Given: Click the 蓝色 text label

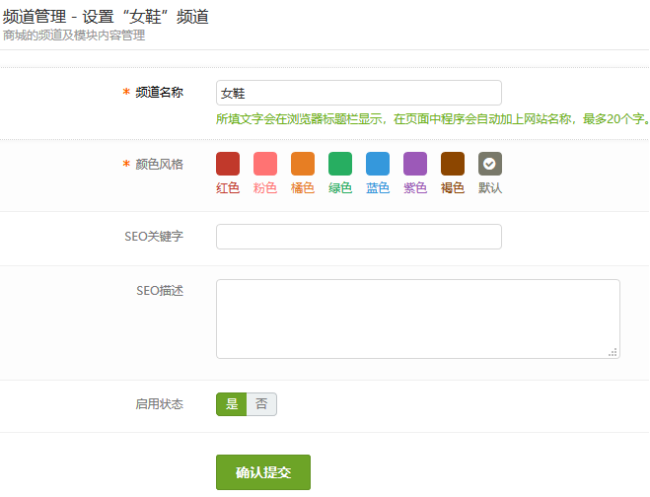Looking at the screenshot, I should pyautogui.click(x=378, y=188).
